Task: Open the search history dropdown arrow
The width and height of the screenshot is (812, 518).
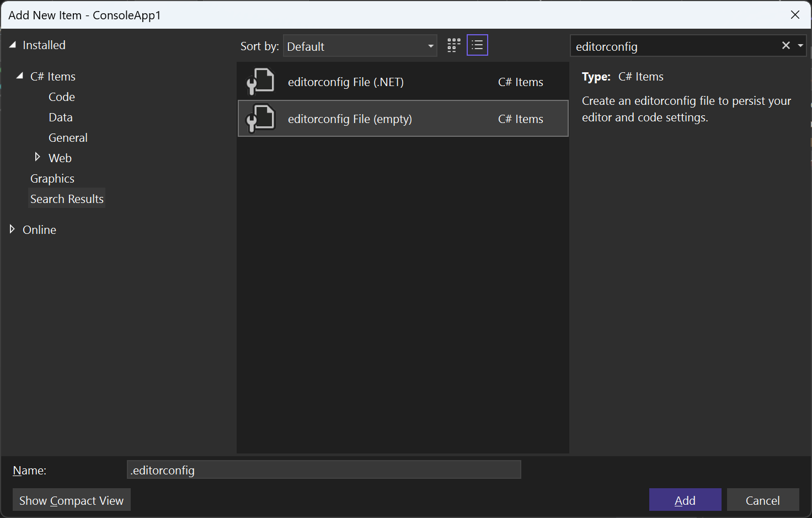Action: [x=800, y=45]
